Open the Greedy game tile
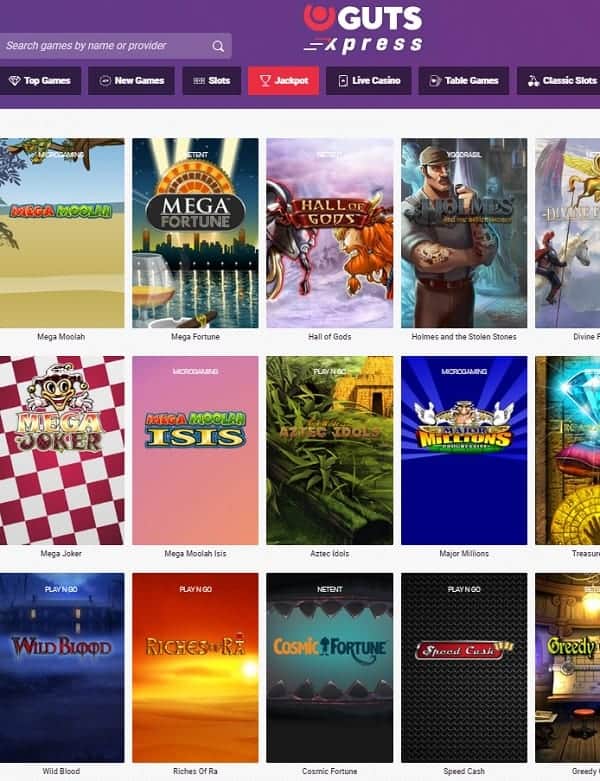Screen dimensions: 600x781 pos(568,667)
